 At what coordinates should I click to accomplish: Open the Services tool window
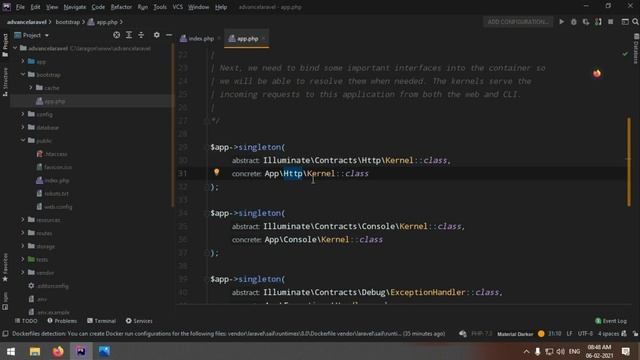139,321
